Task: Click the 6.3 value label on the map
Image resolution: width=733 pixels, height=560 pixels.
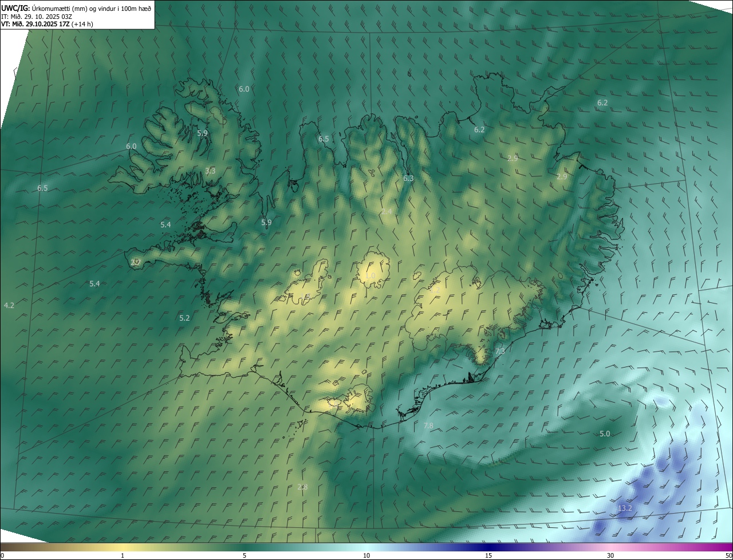Action: coord(408,179)
